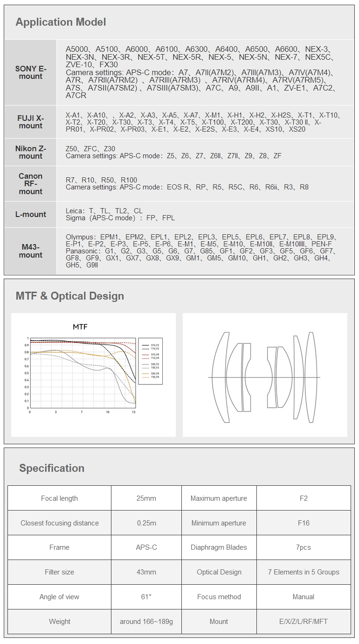The height and width of the screenshot is (644, 359).
Task: Click the Specification section heading
Action: pyautogui.click(x=52, y=468)
